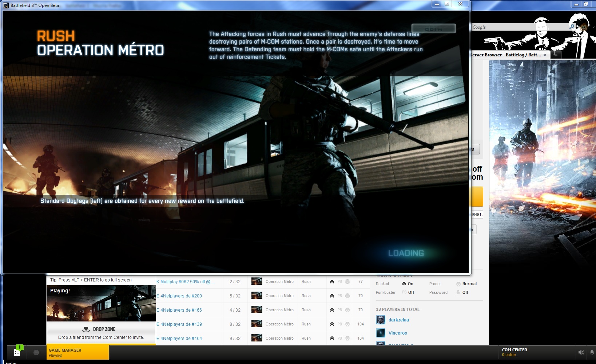This screenshot has width=596, height=364.
Task: Click Vinceroo's avatar image
Action: [381, 333]
